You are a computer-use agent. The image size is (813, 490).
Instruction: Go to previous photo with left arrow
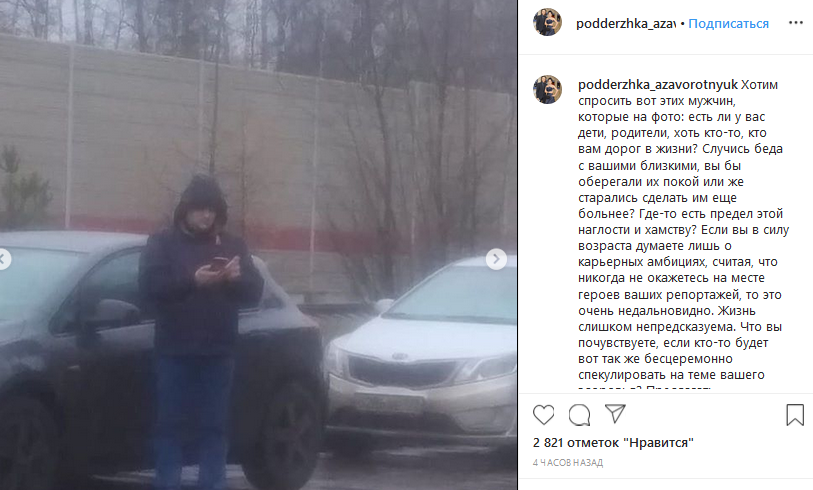3,259
